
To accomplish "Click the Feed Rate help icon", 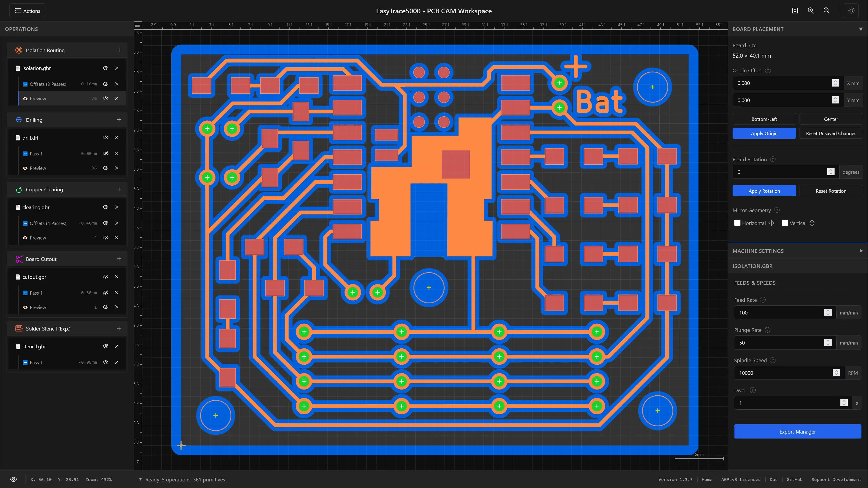I will [x=763, y=300].
